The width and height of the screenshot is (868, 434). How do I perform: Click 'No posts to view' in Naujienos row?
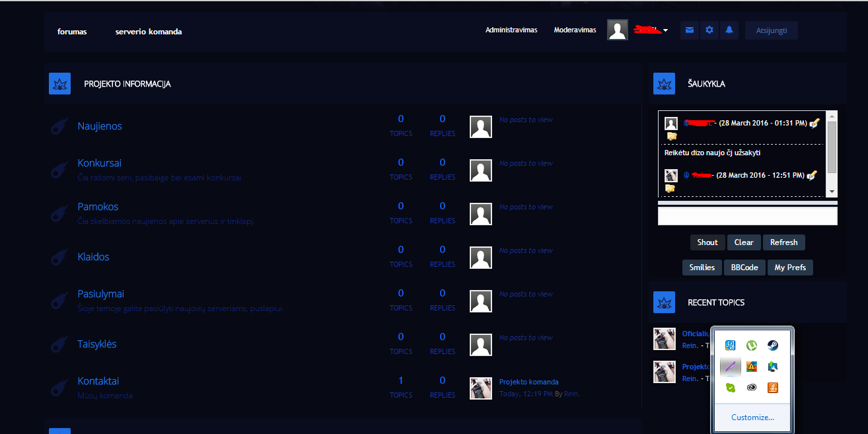click(526, 120)
